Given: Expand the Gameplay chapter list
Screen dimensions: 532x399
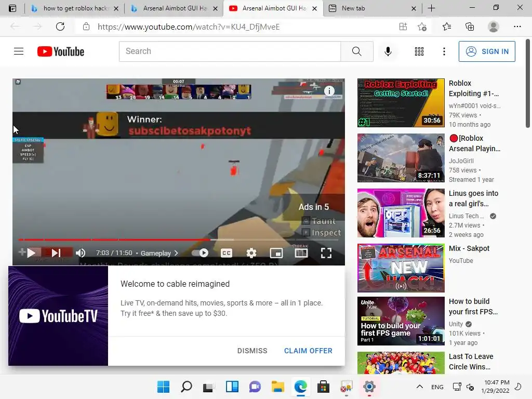Looking at the screenshot, I should pos(159,253).
